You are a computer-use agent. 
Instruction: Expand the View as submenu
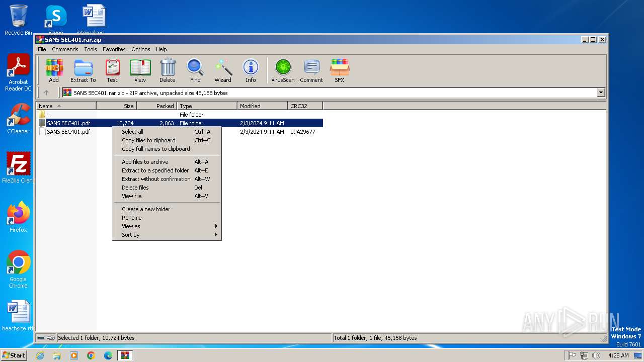tap(167, 226)
